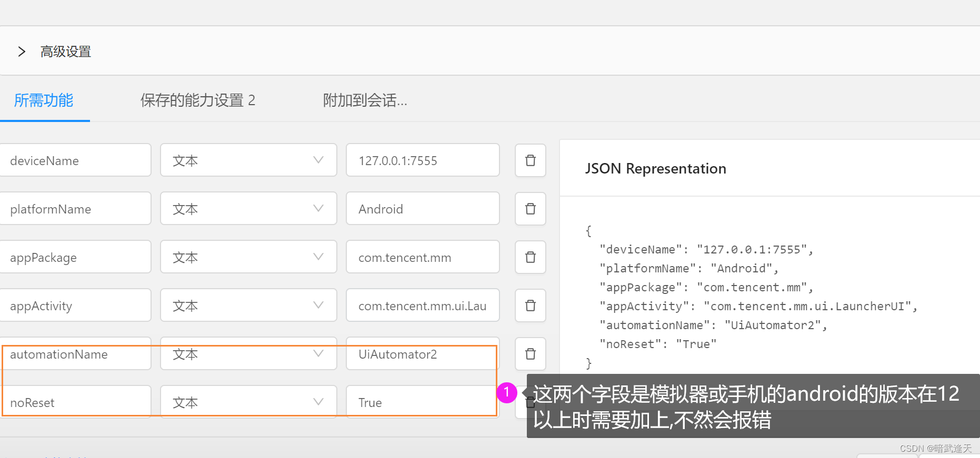This screenshot has width=980, height=458.
Task: Open type dropdown for appActivity row
Action: tap(248, 306)
